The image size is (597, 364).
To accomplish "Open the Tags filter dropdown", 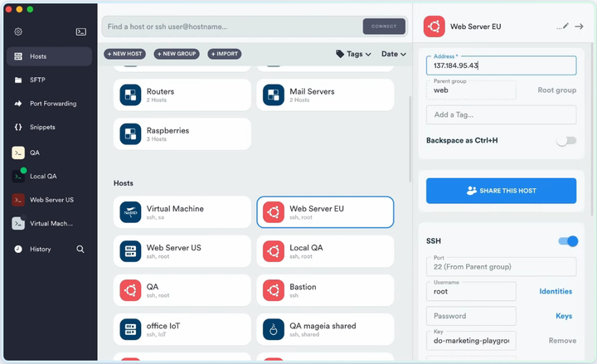I will (353, 54).
